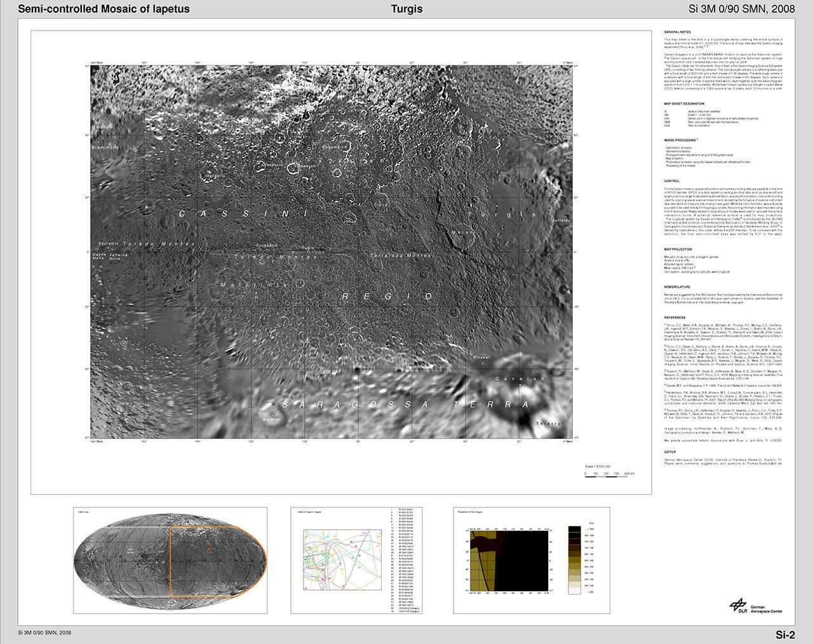
Task: Click the References section heading
Action: 675,318
